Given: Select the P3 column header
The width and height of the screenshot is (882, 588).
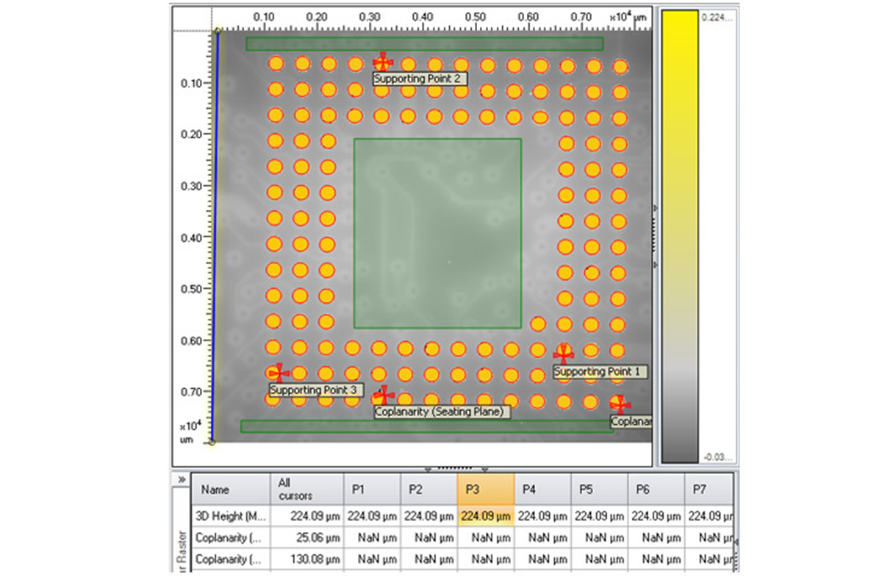Looking at the screenshot, I should [485, 489].
